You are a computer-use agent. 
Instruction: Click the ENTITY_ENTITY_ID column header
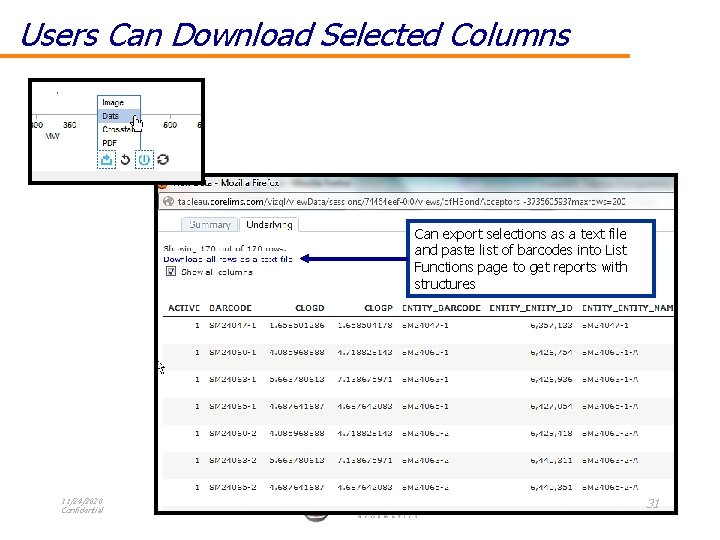pos(531,308)
